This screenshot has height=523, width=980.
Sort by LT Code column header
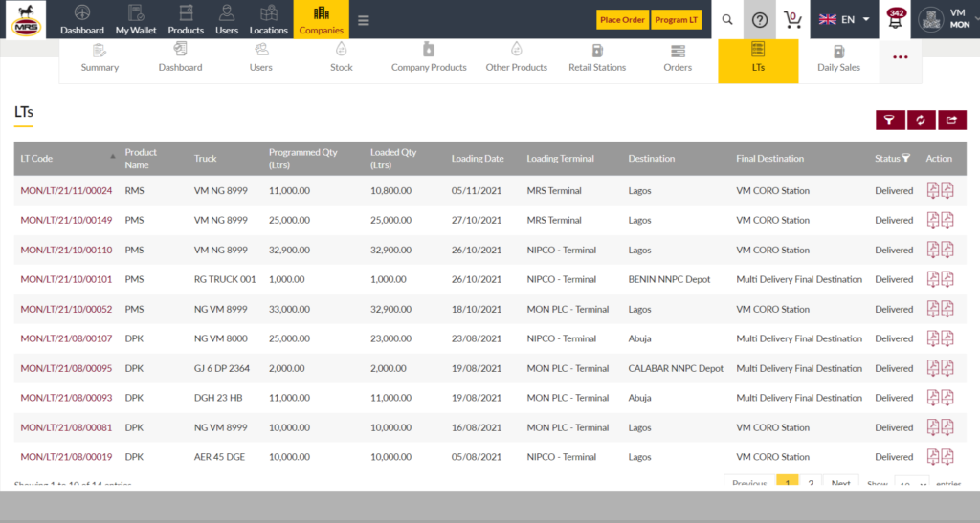click(66, 159)
